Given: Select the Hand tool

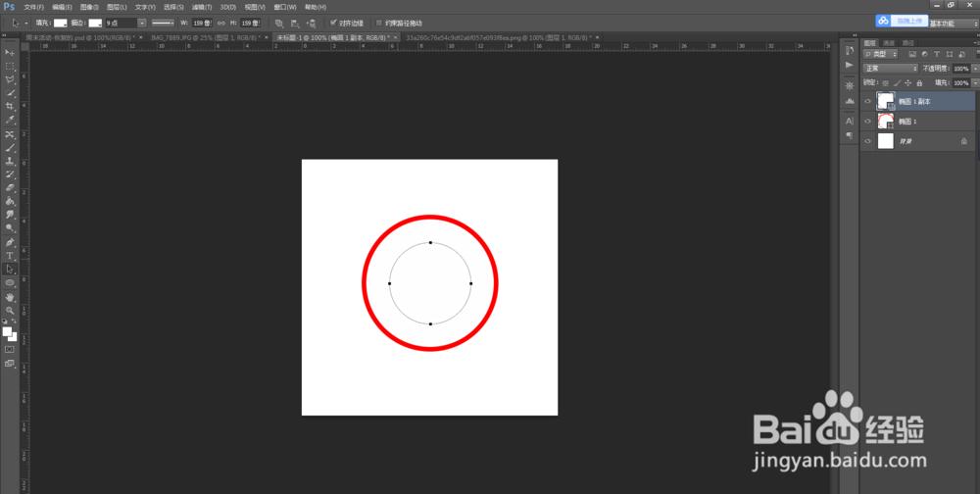Looking at the screenshot, I should coord(10,298).
